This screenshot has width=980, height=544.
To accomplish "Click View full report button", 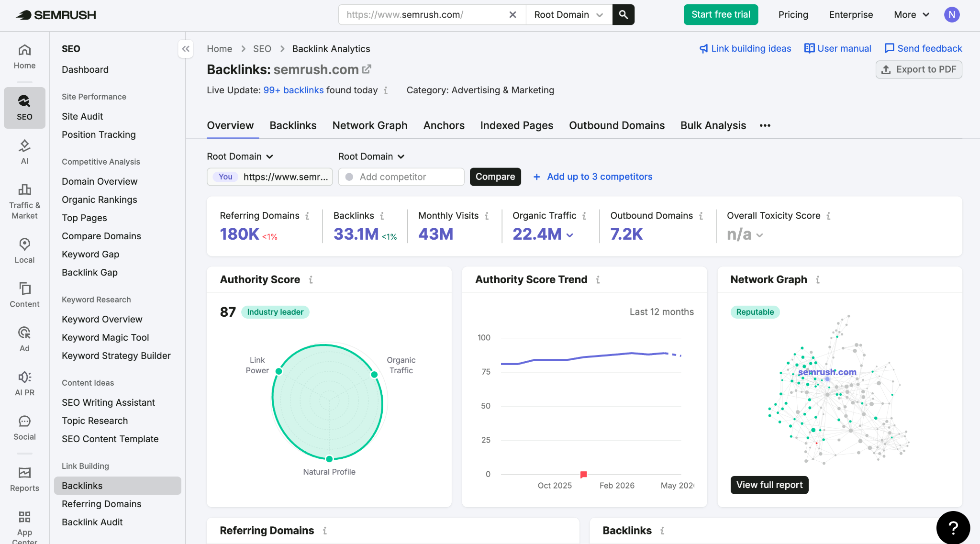I will [769, 485].
